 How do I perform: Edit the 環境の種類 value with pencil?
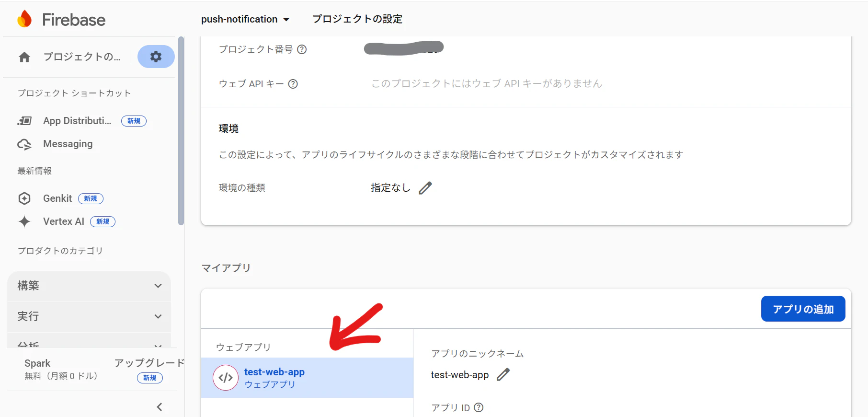coord(425,188)
